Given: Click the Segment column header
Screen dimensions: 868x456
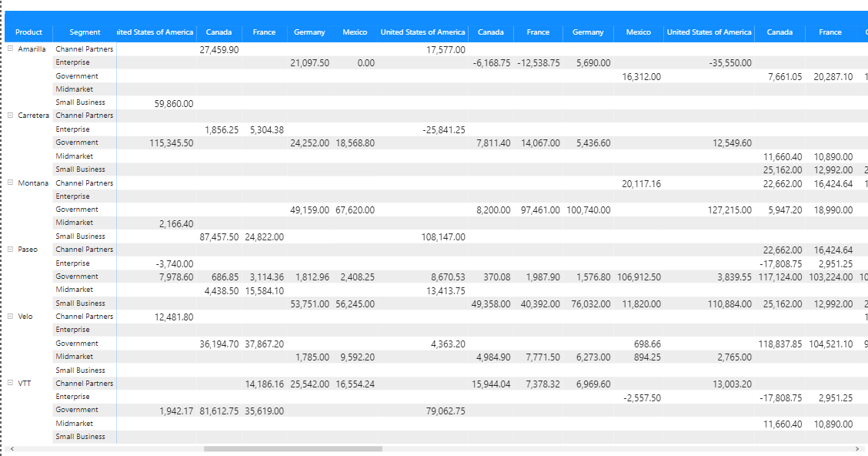Looking at the screenshot, I should tap(85, 32).
